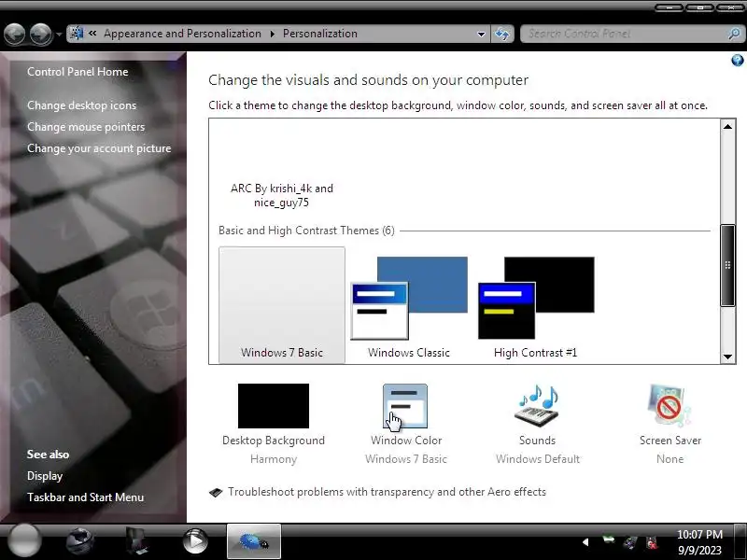The width and height of the screenshot is (747, 560).
Task: Click the theme list scroll up arrow
Action: 727,126
